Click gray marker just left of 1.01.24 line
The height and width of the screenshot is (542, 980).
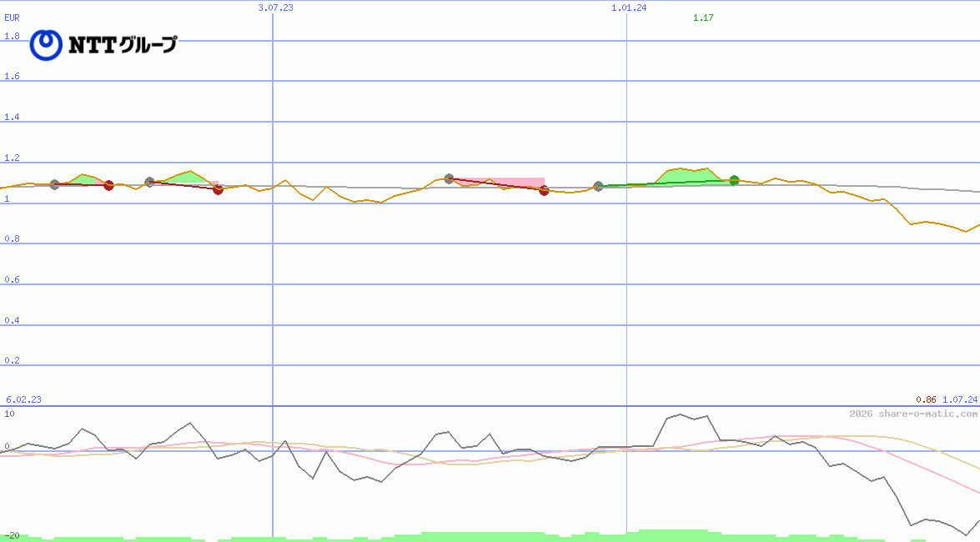pyautogui.click(x=598, y=186)
